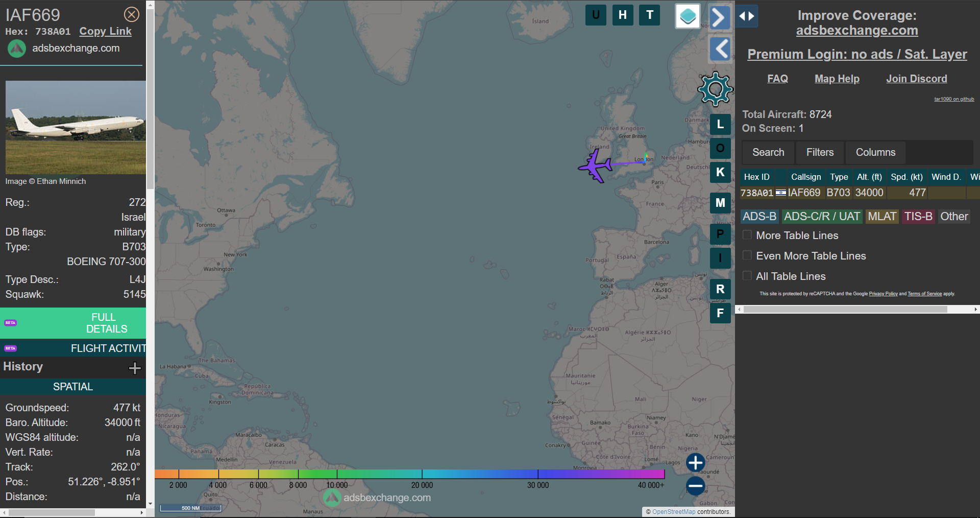Click the Boeing 707 aircraft photo
980x518 pixels.
pos(76,127)
